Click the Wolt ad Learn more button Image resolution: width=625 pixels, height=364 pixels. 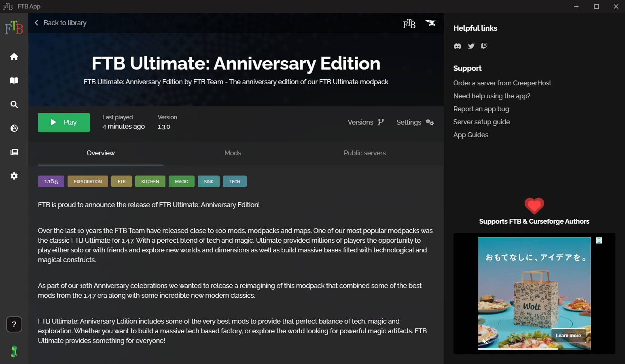pos(568,336)
